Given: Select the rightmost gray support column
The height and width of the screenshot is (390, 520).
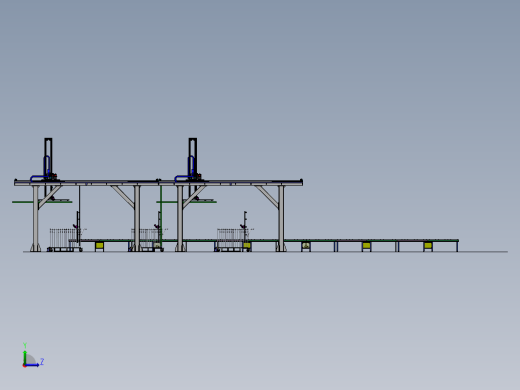Looking at the screenshot, I should click(x=281, y=218).
